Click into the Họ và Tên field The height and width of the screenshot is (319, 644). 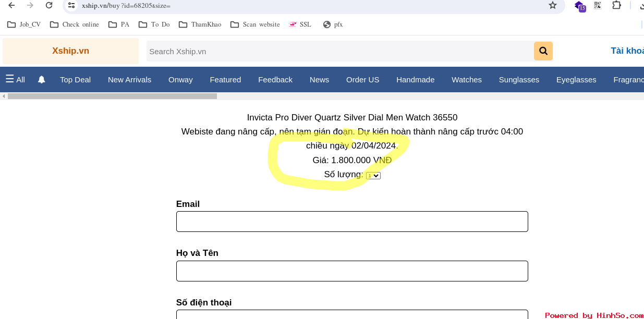(x=352, y=271)
